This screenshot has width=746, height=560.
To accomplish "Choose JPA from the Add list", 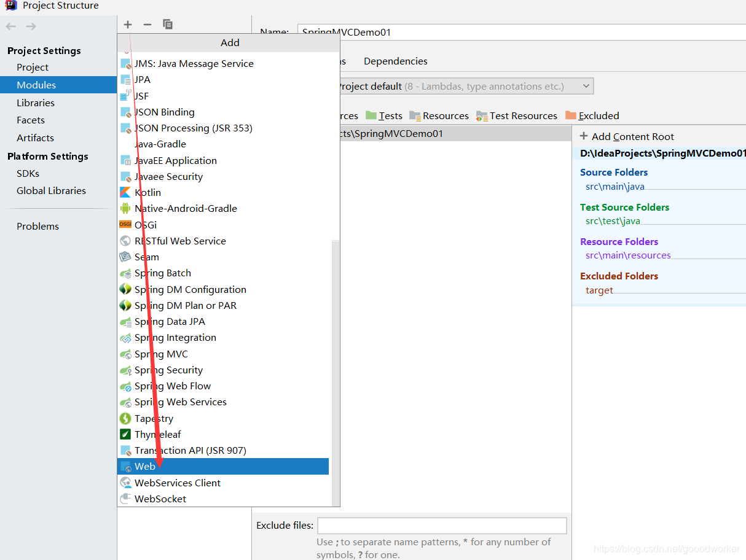I will point(224,79).
